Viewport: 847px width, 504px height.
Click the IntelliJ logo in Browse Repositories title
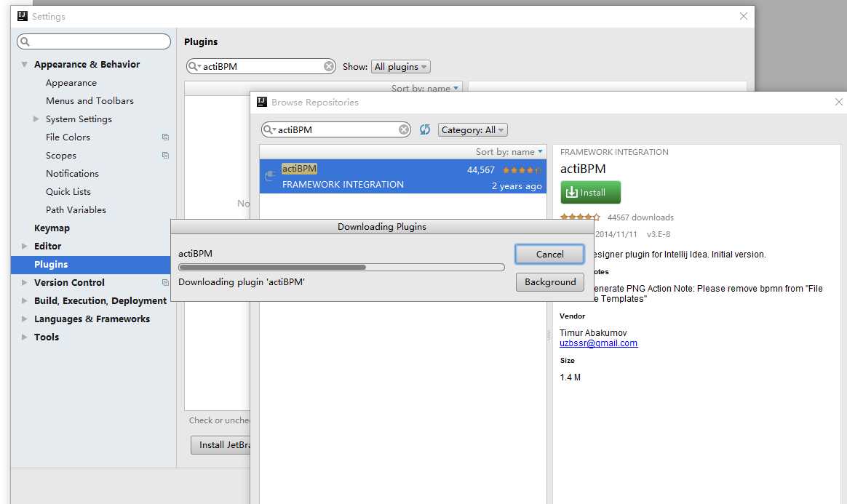click(x=262, y=102)
